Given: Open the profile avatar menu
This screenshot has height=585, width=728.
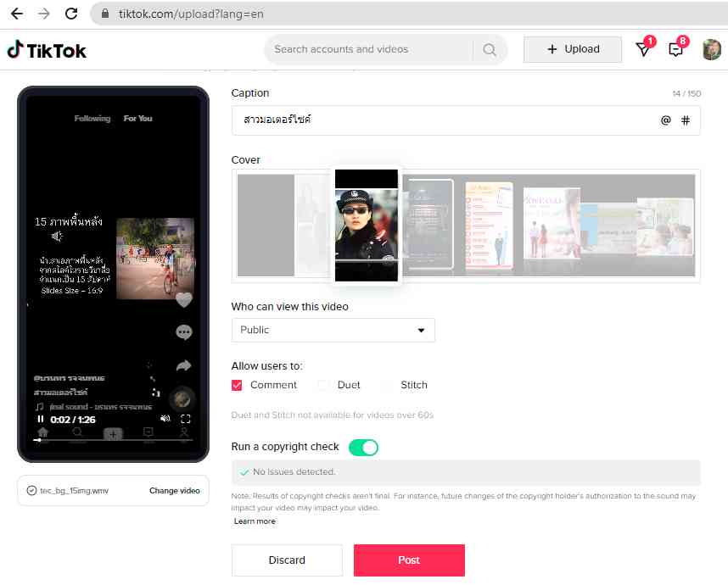Looking at the screenshot, I should pyautogui.click(x=711, y=50).
